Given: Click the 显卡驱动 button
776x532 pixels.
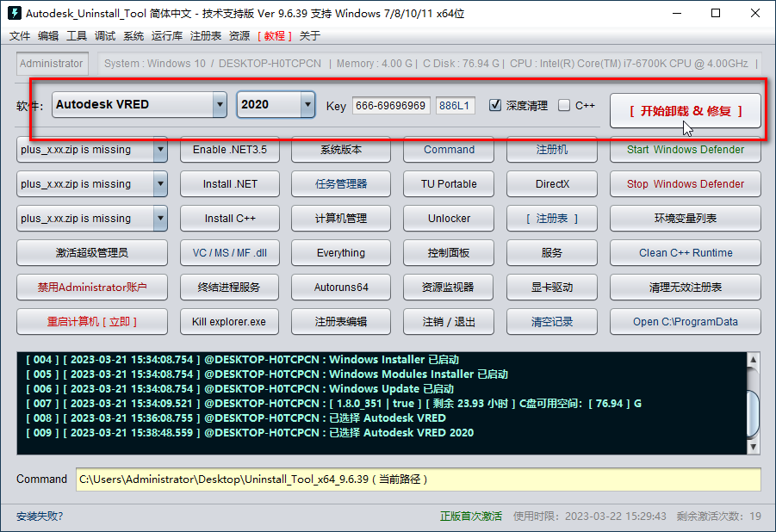Looking at the screenshot, I should [x=552, y=287].
